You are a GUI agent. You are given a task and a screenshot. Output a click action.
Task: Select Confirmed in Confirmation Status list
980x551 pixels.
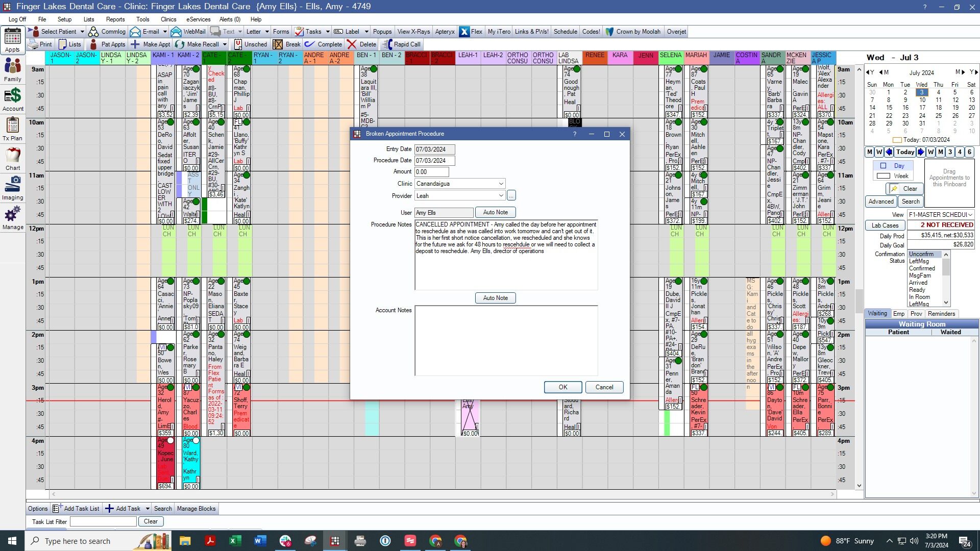pyautogui.click(x=922, y=268)
